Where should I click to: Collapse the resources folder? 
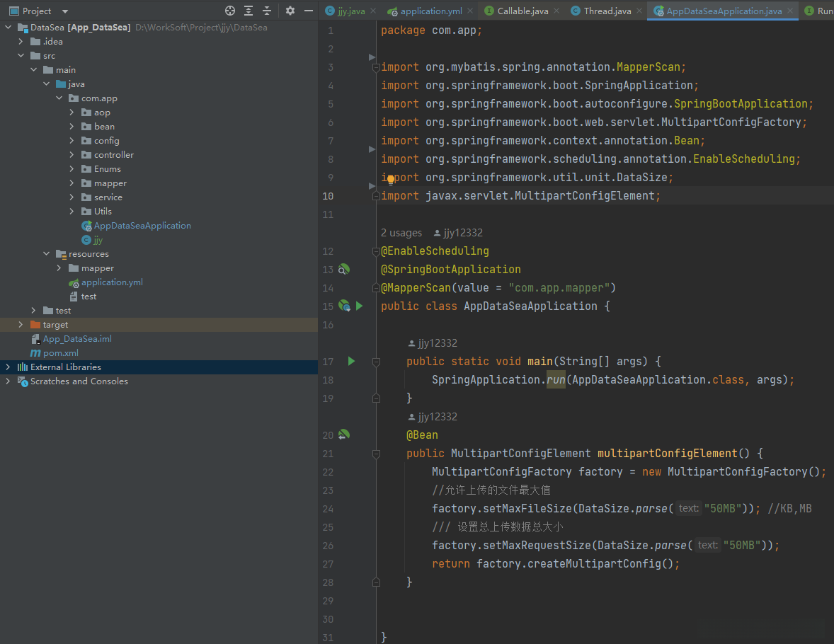pos(47,254)
